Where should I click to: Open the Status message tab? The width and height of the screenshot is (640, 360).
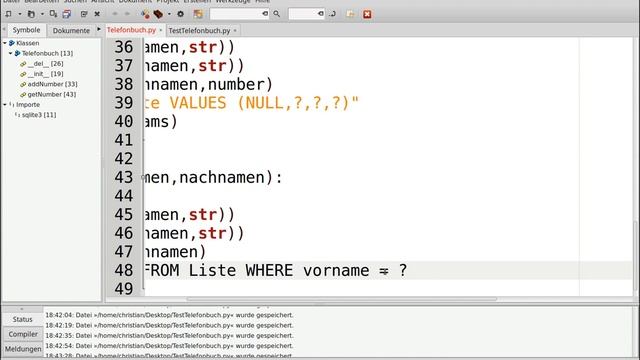pos(22,319)
